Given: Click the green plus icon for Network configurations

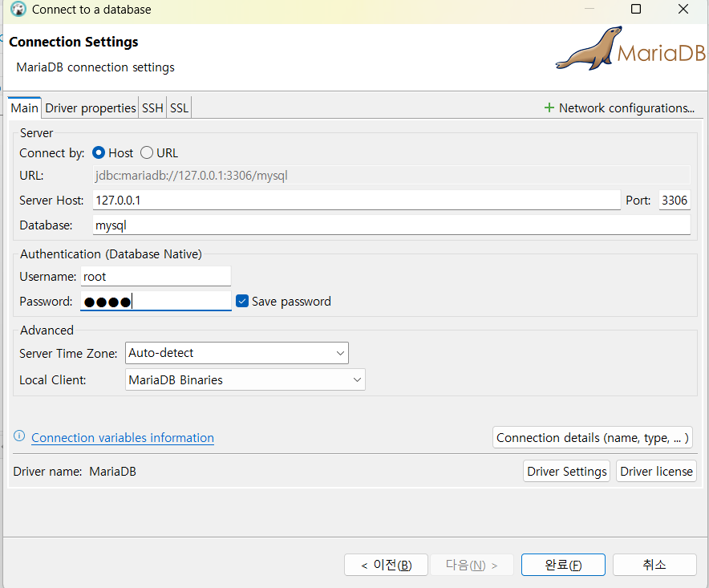Looking at the screenshot, I should pos(549,107).
